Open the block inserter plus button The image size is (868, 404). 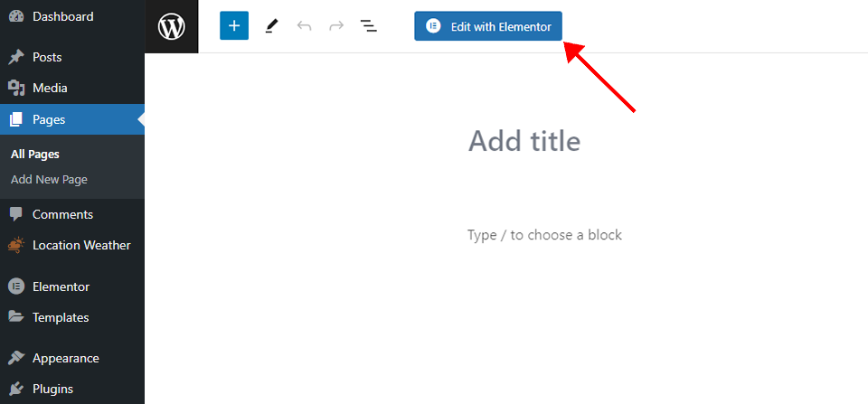click(234, 26)
